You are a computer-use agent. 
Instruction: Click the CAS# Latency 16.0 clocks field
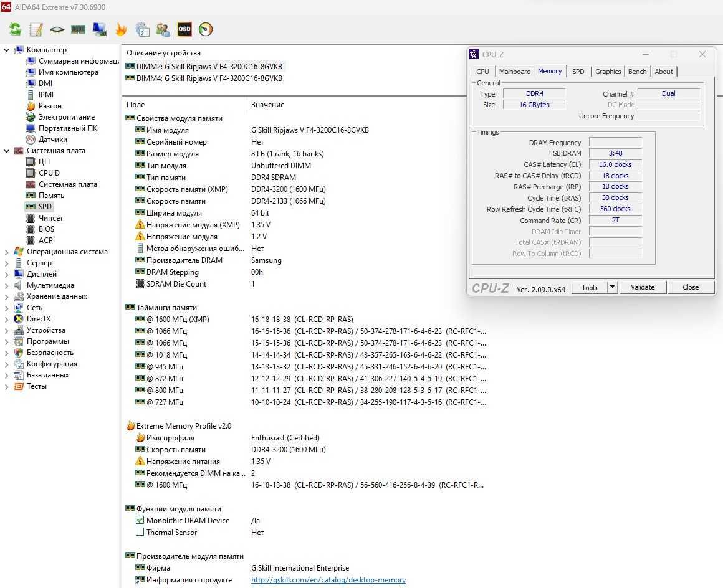coord(615,164)
